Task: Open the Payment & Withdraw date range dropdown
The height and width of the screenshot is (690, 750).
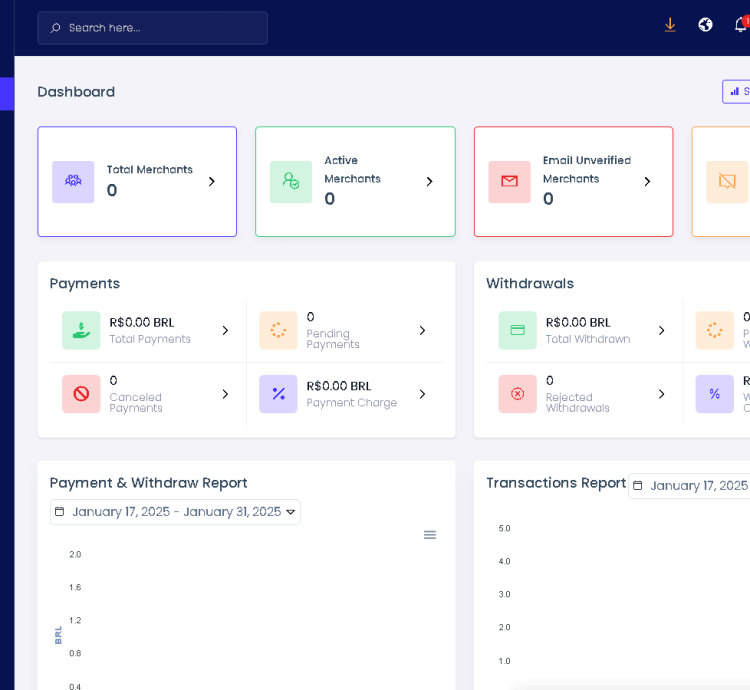Action: click(175, 512)
